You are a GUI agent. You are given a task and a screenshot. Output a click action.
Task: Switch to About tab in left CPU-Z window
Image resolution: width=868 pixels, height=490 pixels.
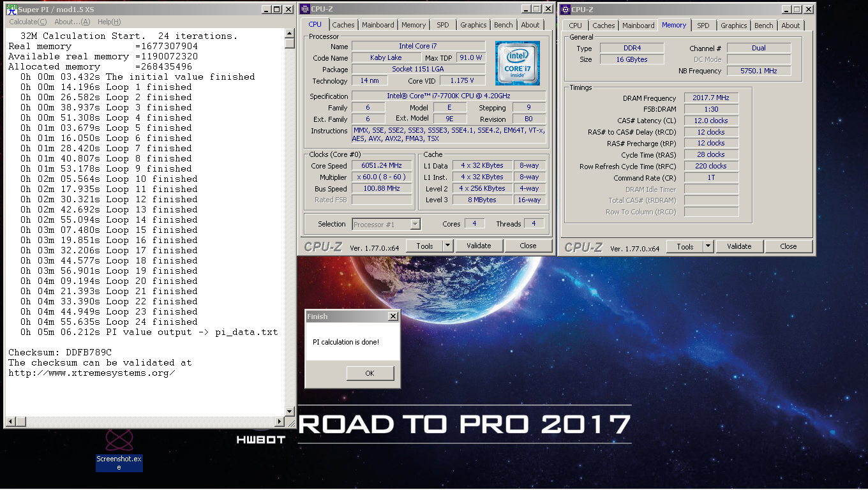pos(530,25)
